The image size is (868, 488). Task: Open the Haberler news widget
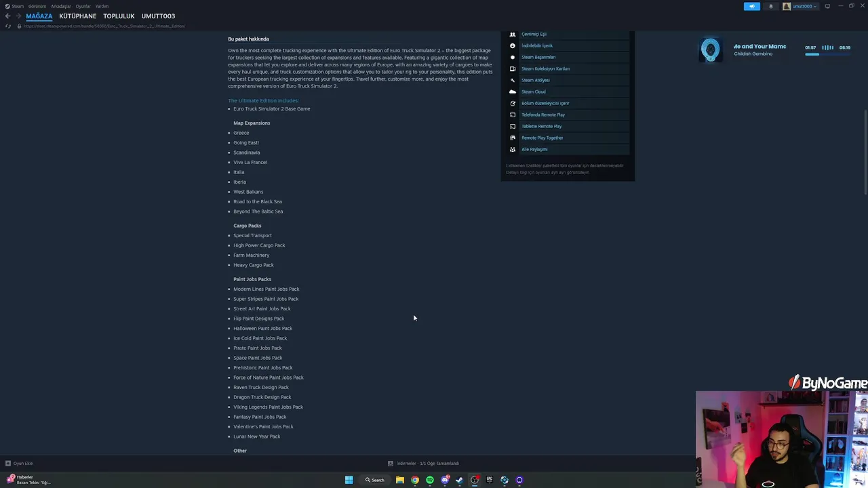pos(27,480)
